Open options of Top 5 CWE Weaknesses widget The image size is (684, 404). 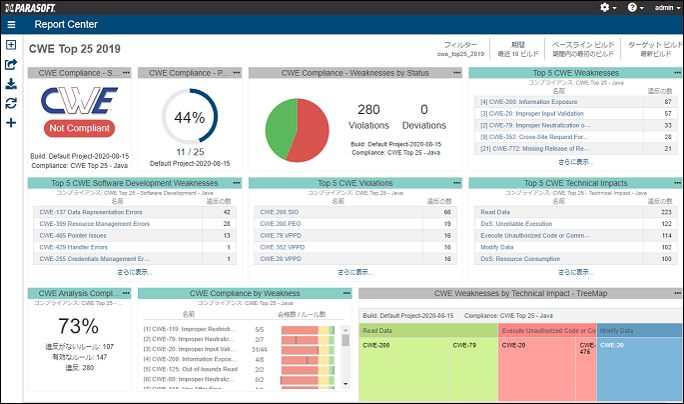click(x=677, y=73)
